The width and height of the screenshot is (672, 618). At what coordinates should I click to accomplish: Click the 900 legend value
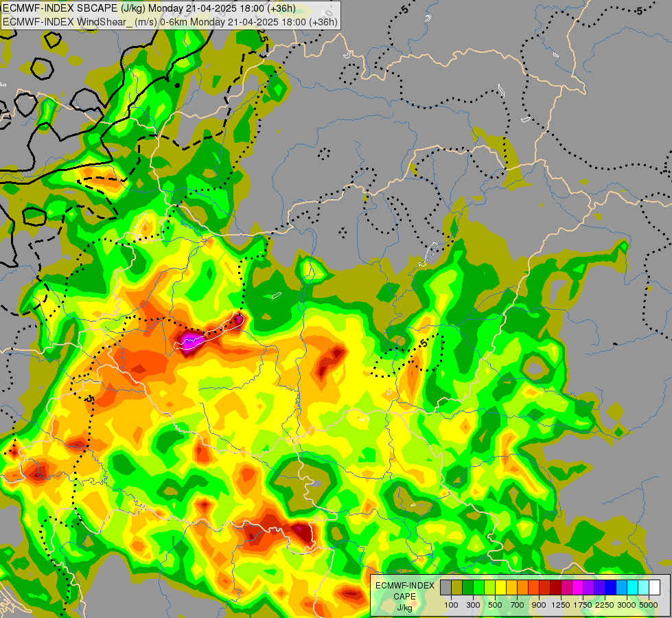pyautogui.click(x=539, y=605)
